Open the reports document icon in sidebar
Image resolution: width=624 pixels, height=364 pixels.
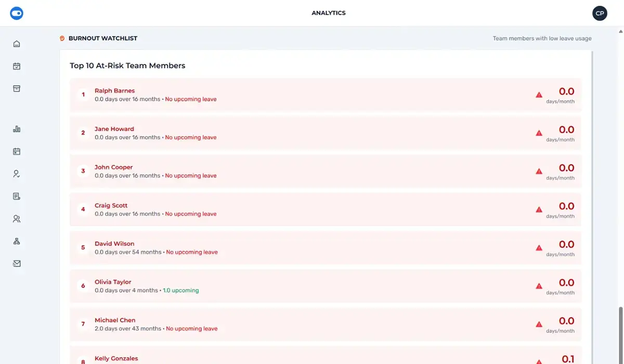tap(16, 196)
